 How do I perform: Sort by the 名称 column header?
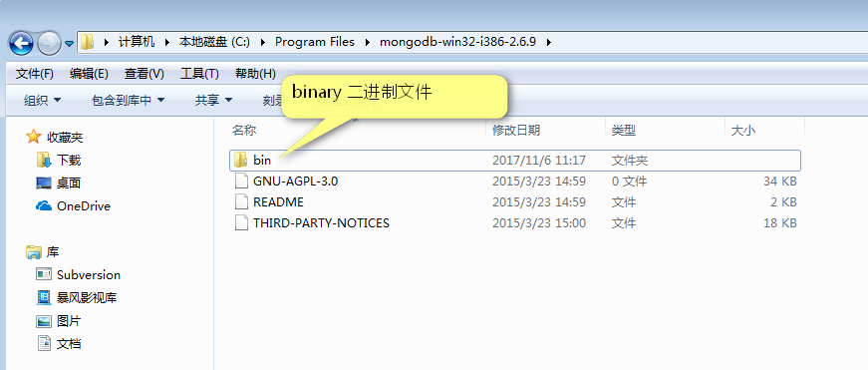(x=243, y=131)
